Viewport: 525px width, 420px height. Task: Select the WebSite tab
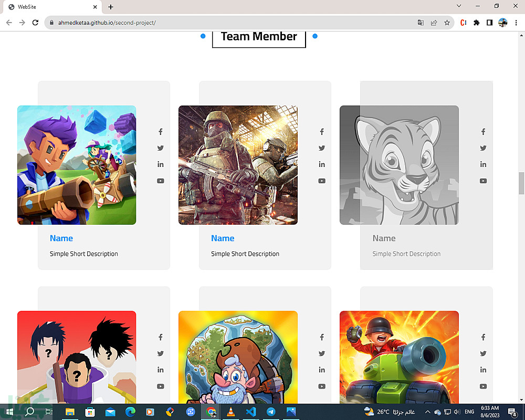(x=52, y=7)
